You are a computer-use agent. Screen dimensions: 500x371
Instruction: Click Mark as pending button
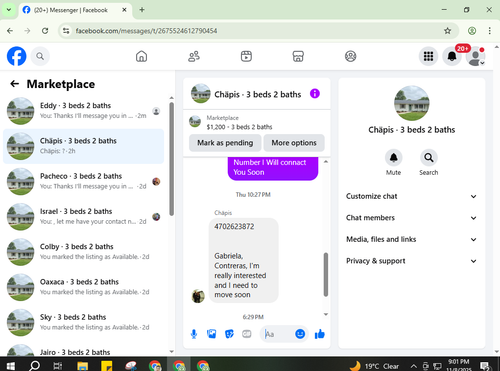click(x=225, y=143)
